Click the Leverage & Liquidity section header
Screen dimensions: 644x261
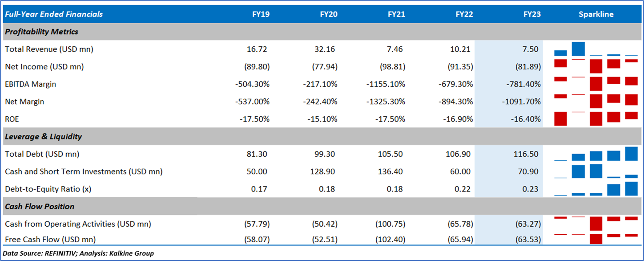click(x=43, y=137)
